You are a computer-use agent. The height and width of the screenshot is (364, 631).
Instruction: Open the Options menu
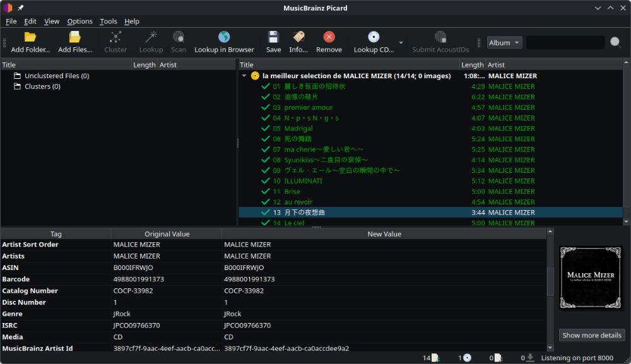tap(80, 21)
